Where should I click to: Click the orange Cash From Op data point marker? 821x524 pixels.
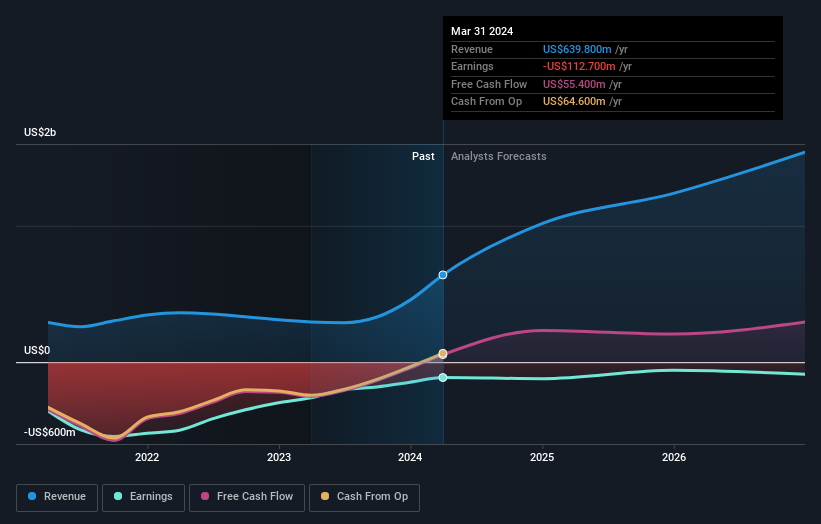coord(443,354)
